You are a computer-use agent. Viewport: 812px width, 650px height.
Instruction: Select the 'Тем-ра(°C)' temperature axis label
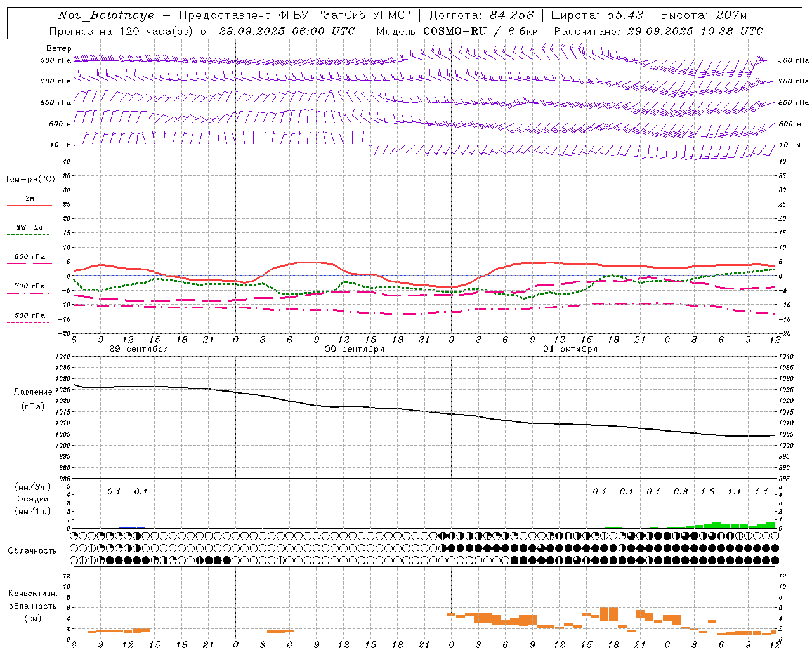(x=30, y=179)
